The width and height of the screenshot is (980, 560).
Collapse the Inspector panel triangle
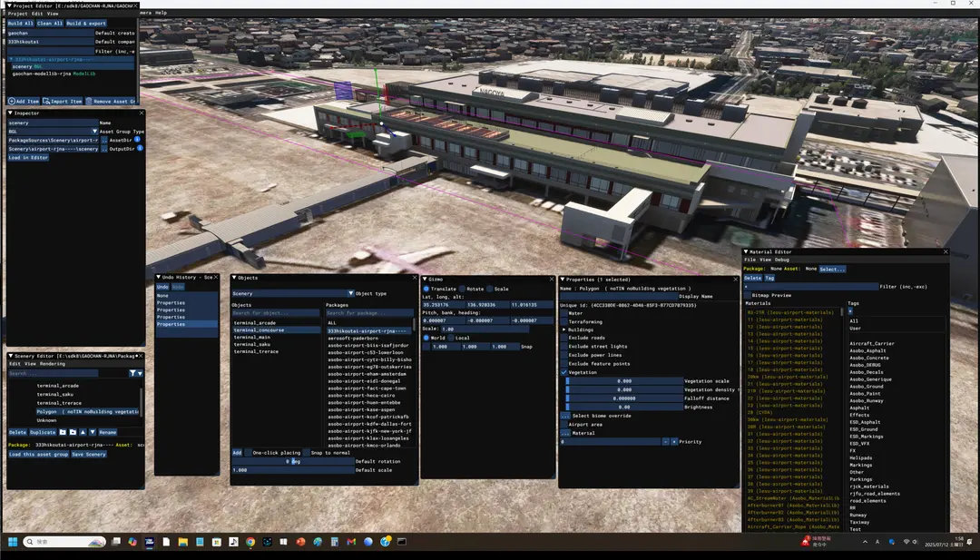[11, 113]
